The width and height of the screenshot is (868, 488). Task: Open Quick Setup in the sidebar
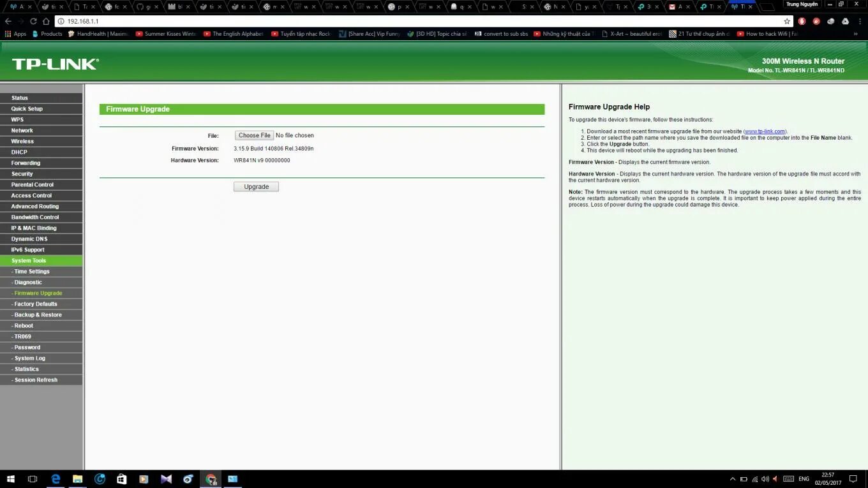click(x=41, y=109)
